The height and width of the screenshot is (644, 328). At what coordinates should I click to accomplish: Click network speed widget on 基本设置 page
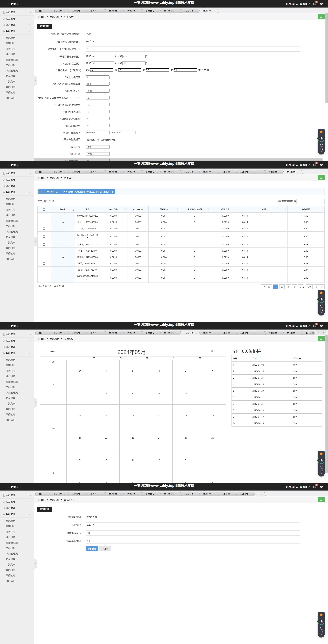321,142
